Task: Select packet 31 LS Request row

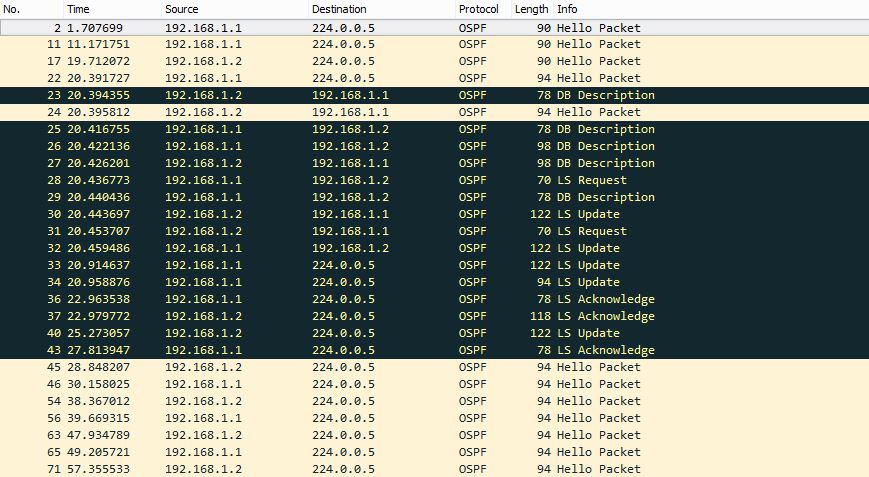Action: [x=434, y=231]
